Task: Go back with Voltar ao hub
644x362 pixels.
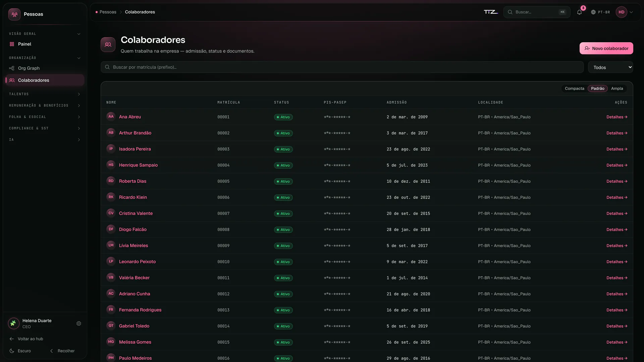Action: tap(26, 339)
